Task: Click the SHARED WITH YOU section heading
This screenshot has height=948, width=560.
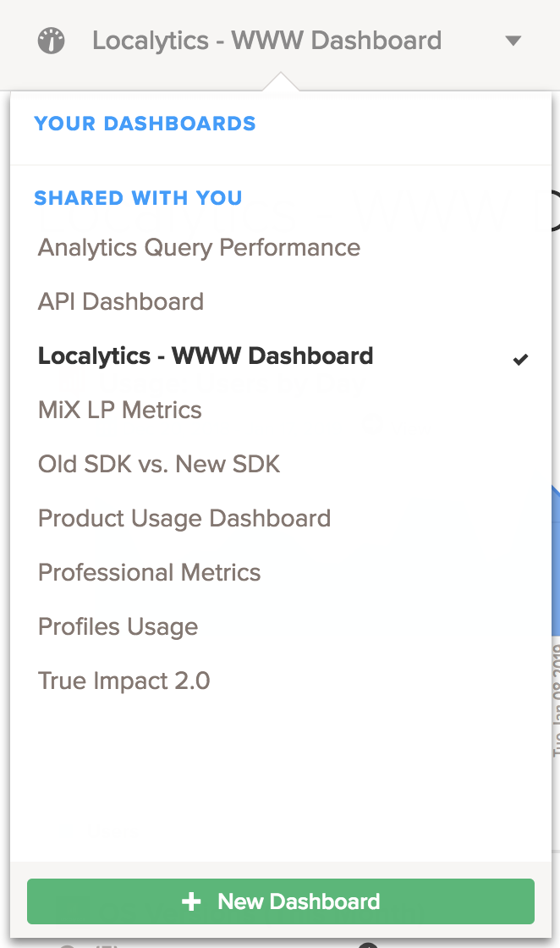Action: click(x=138, y=199)
